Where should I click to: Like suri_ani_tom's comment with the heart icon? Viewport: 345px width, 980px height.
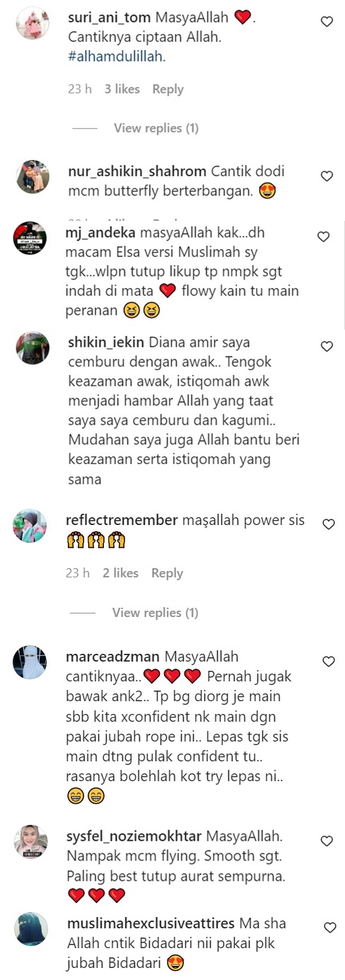tap(327, 22)
